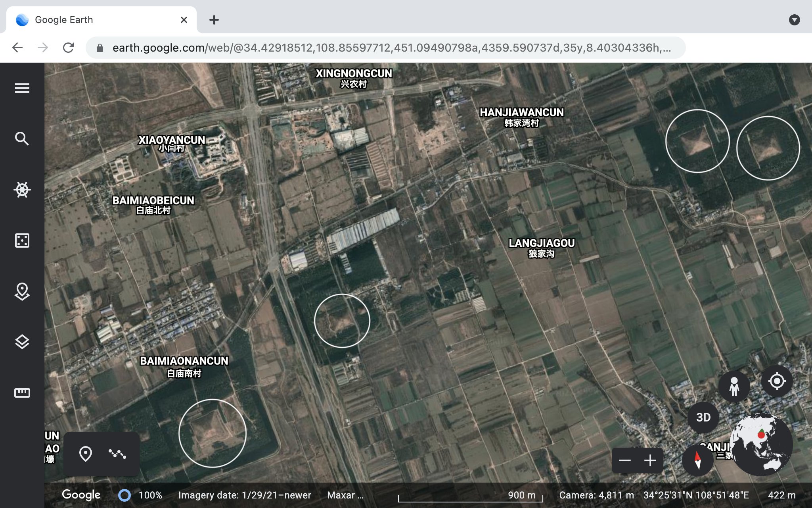Click the 900 m scale bar
The image size is (812, 508).
point(471,496)
